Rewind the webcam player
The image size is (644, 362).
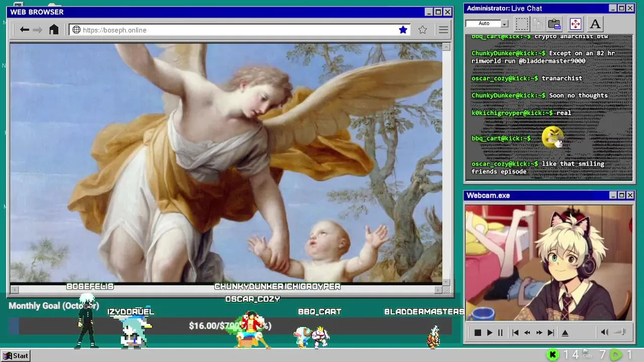click(x=527, y=332)
